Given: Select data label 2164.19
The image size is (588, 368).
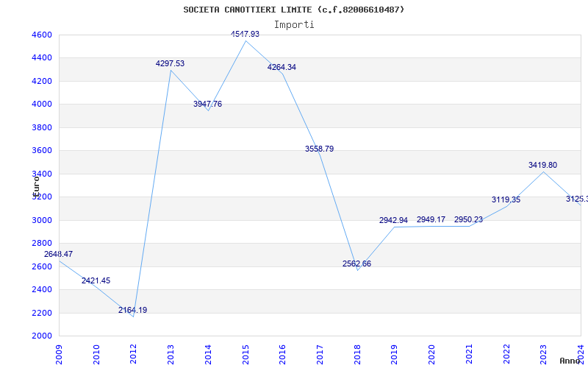Looking at the screenshot, I should tap(133, 310).
